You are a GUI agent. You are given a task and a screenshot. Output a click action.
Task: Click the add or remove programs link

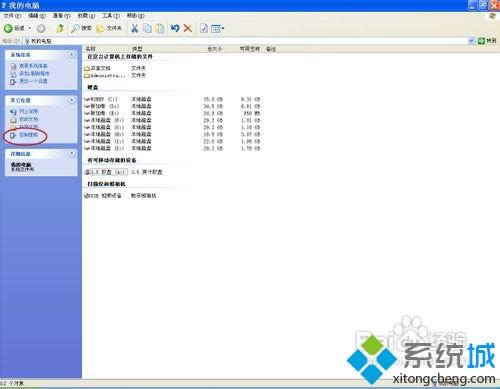click(30, 73)
